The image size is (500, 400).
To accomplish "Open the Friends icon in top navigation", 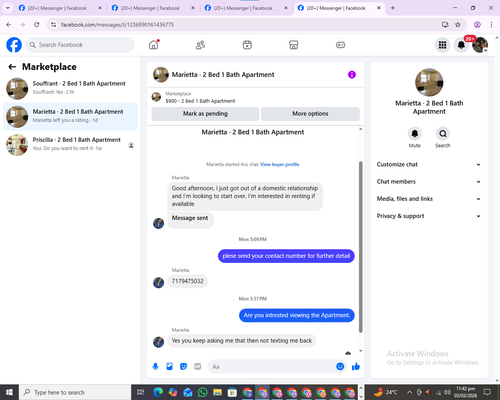I will click(x=200, y=45).
